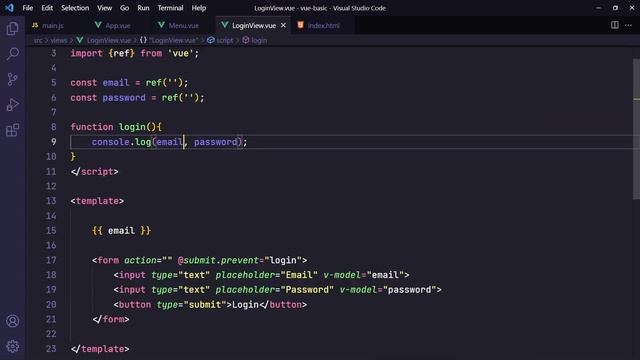Screen dimensions: 640x360
Task: Close the LoginView.vue tab
Action: [283, 25]
